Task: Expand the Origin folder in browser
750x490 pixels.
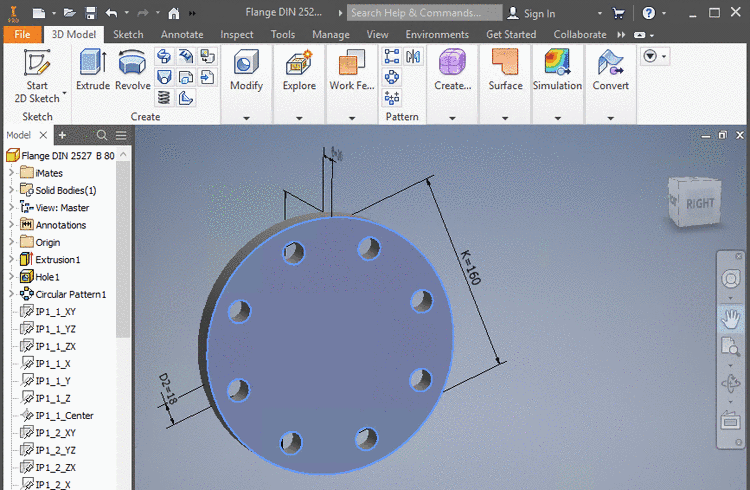Action: [11, 242]
